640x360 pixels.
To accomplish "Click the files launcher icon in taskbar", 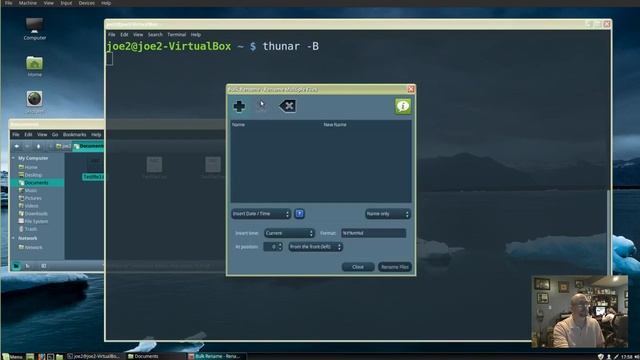I will [x=60, y=356].
